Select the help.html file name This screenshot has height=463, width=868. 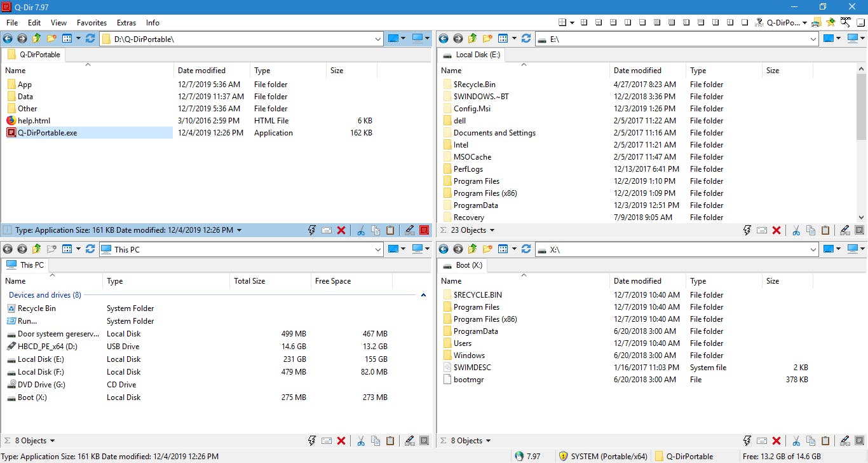[34, 120]
